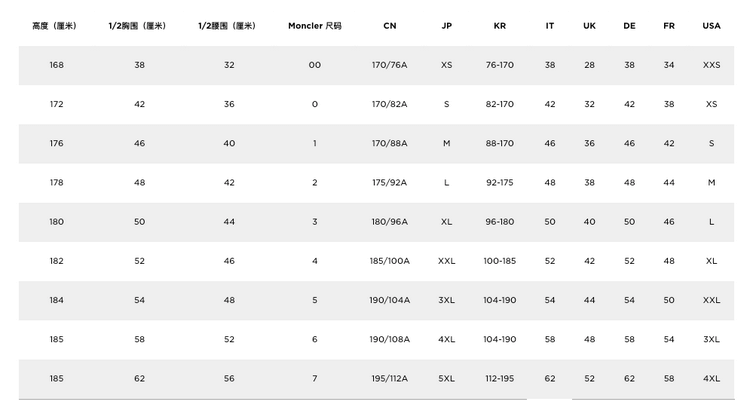The width and height of the screenshot is (750, 400).
Task: Select the JP column header
Action: (x=447, y=26)
